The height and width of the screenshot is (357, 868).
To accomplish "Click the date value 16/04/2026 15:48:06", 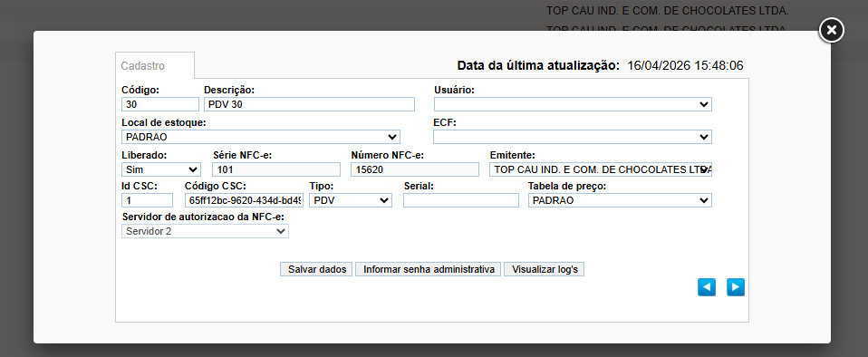I will 685,66.
